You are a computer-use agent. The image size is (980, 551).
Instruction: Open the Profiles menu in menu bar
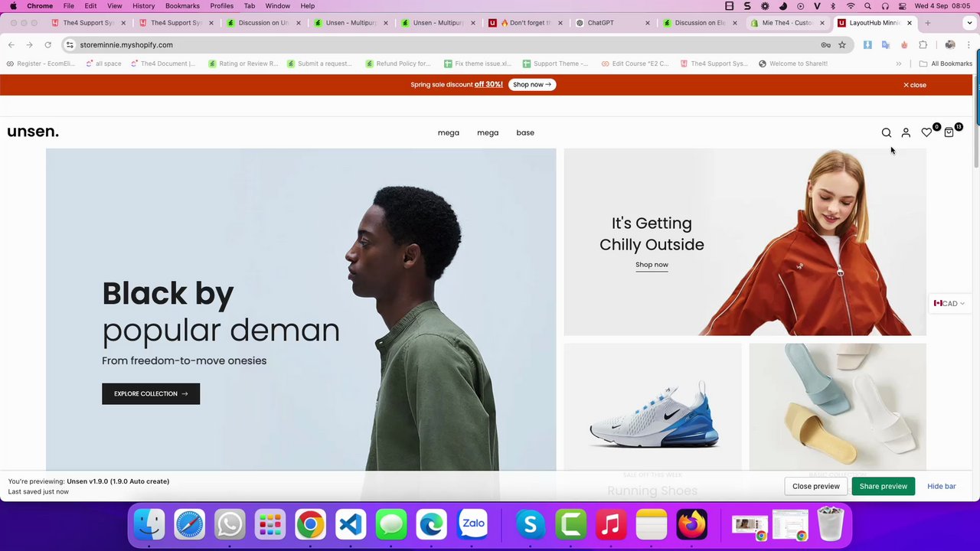click(221, 6)
